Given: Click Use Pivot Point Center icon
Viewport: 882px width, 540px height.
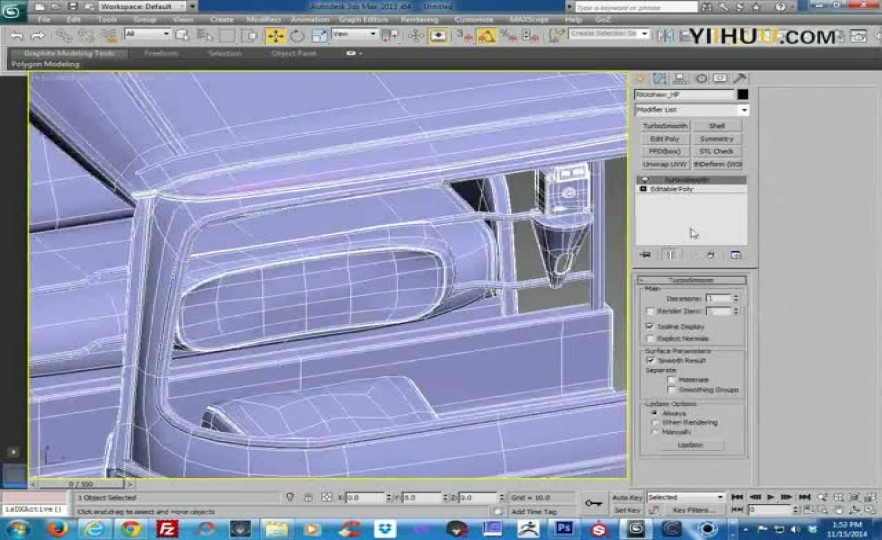Looking at the screenshot, I should (389, 36).
